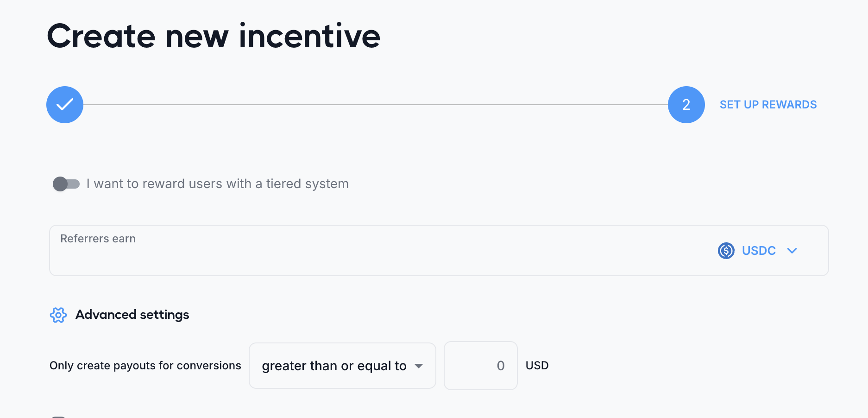Viewport: 868px width, 418px height.
Task: Click the 'Referrers earn' field label
Action: pyautogui.click(x=98, y=239)
